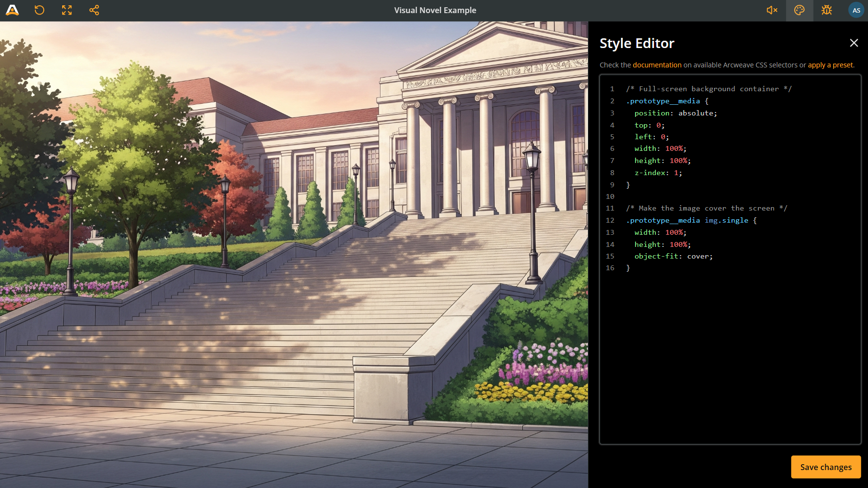Image resolution: width=868 pixels, height=488 pixels.
Task: Select the Style Editor palette icon
Action: [x=799, y=10]
